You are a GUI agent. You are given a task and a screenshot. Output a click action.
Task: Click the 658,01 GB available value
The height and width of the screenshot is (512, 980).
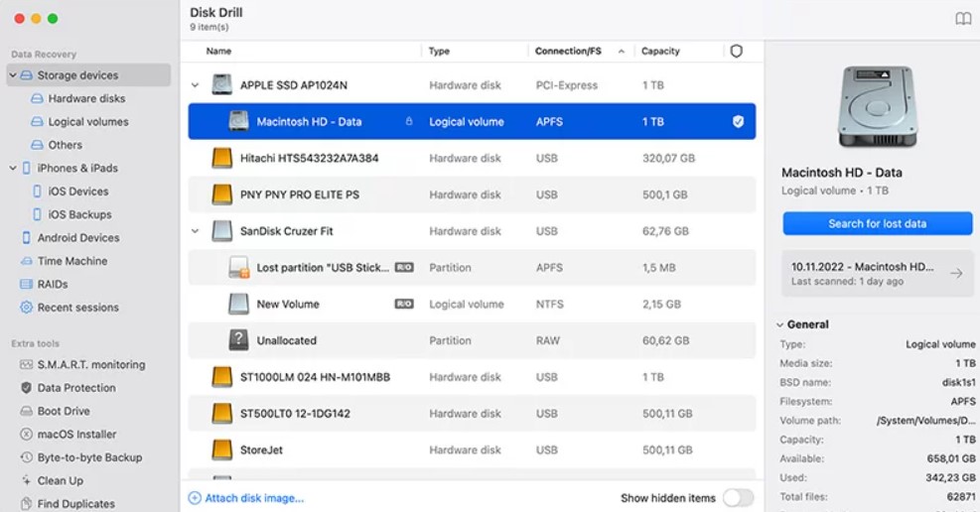951,458
